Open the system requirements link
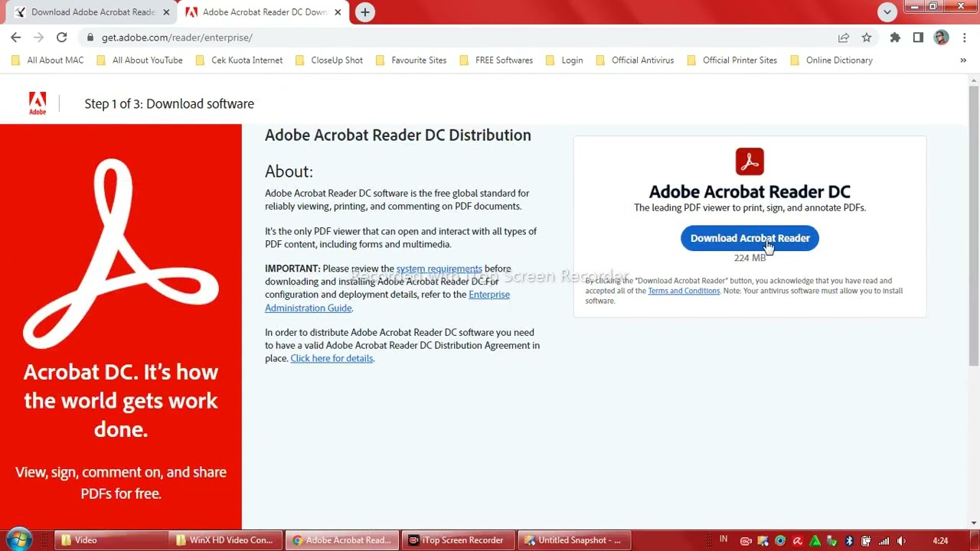 (x=439, y=269)
